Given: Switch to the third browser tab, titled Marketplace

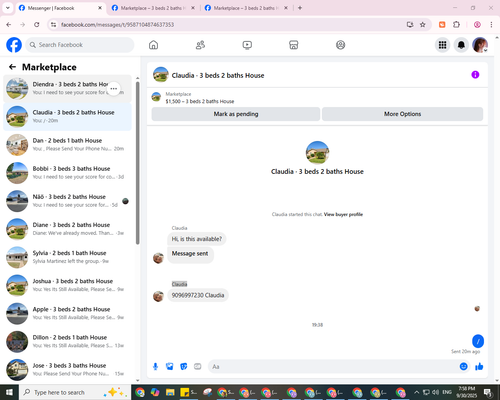Looking at the screenshot, I should coord(246,8).
